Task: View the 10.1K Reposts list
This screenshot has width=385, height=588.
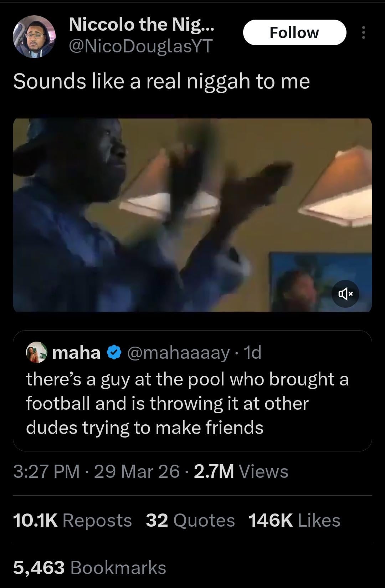Action: pos(72,520)
